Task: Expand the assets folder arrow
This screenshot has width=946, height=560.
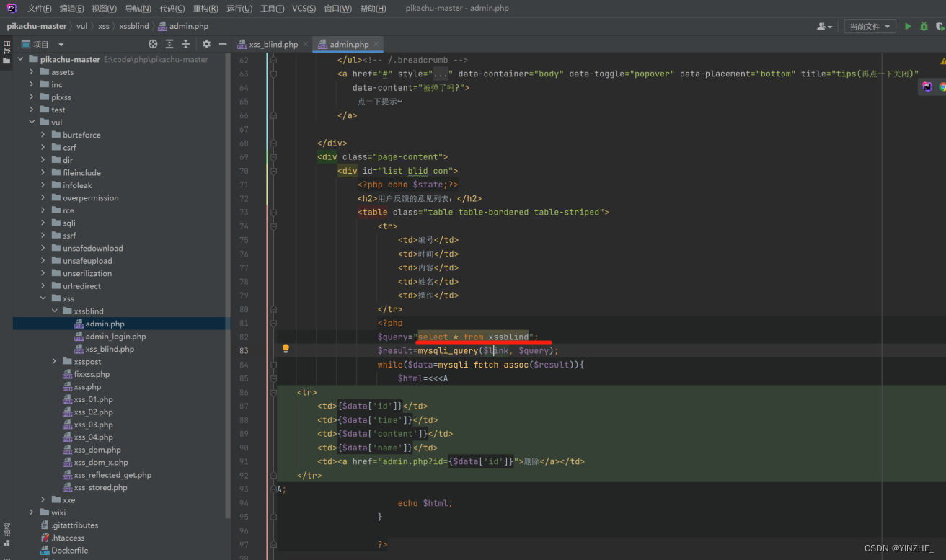Action: 32,72
